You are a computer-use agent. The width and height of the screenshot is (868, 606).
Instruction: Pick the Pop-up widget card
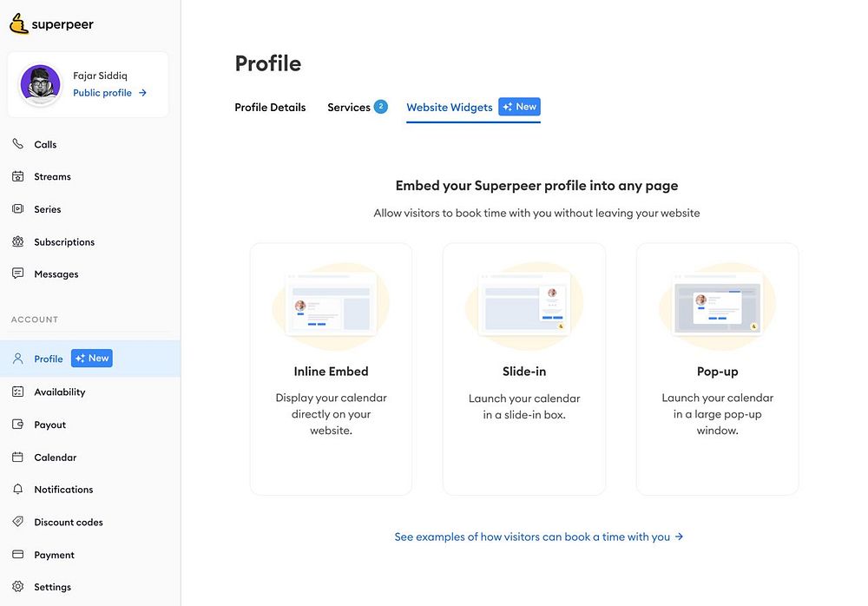pos(717,369)
